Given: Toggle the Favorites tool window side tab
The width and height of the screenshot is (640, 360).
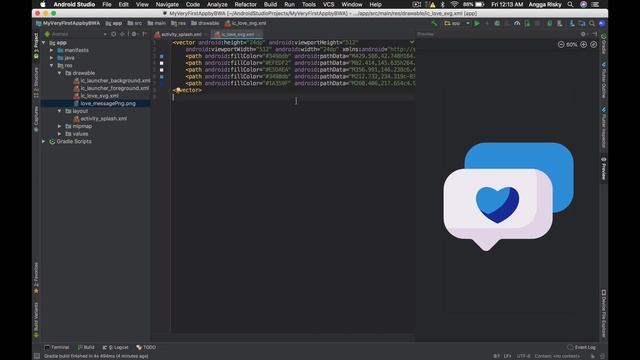Looking at the screenshot, I should (36, 278).
